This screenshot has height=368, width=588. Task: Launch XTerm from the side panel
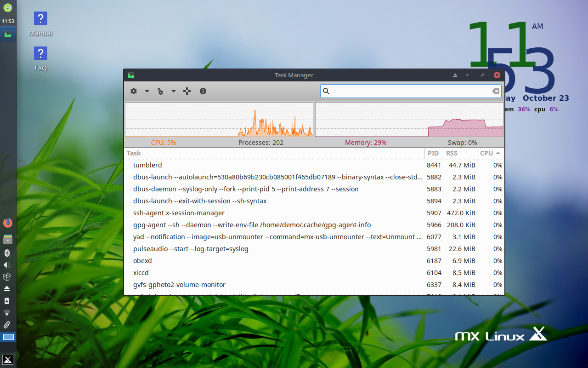pyautogui.click(x=7, y=359)
